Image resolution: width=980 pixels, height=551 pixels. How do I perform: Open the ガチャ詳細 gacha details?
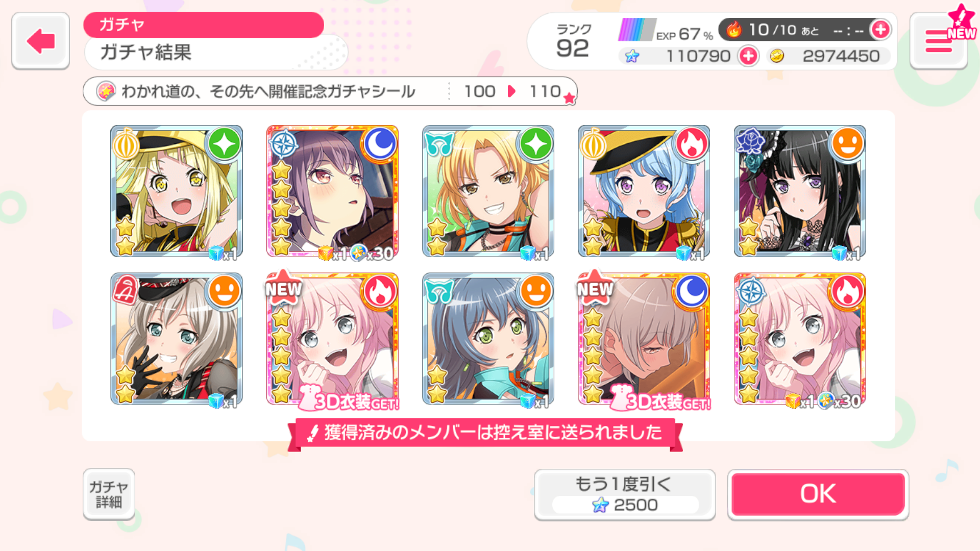(109, 494)
